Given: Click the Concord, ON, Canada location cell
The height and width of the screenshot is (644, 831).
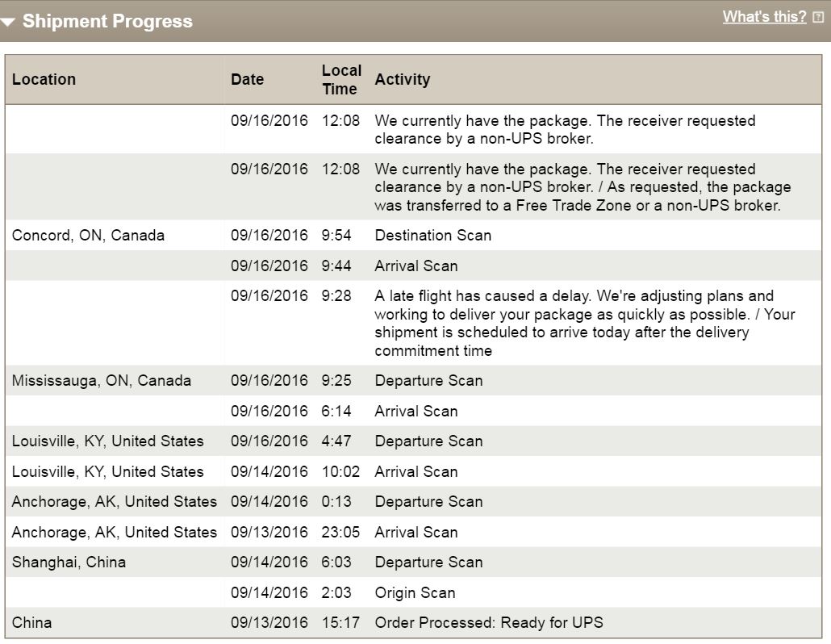Looking at the screenshot, I should (89, 236).
